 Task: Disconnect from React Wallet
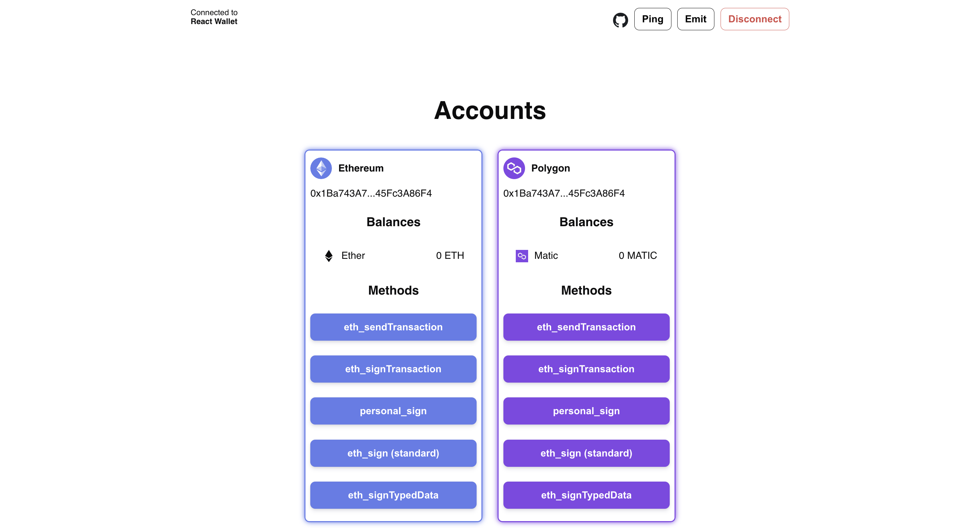coord(754,19)
